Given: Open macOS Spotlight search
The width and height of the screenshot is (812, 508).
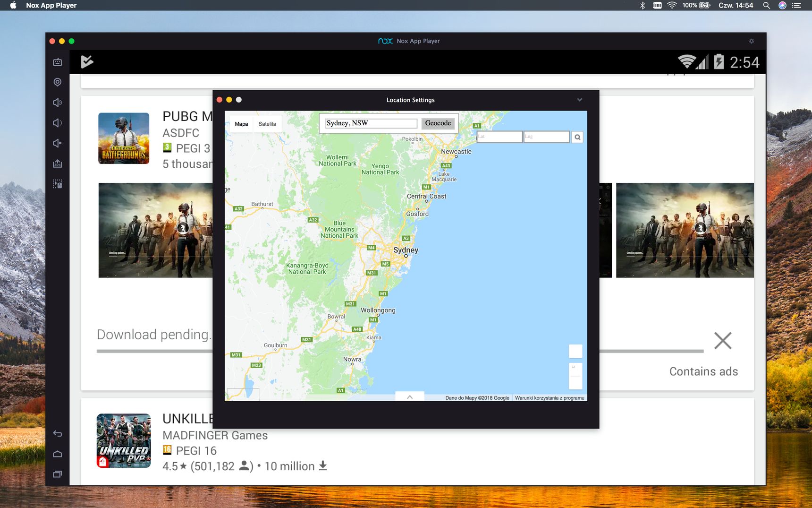Looking at the screenshot, I should click(767, 5).
